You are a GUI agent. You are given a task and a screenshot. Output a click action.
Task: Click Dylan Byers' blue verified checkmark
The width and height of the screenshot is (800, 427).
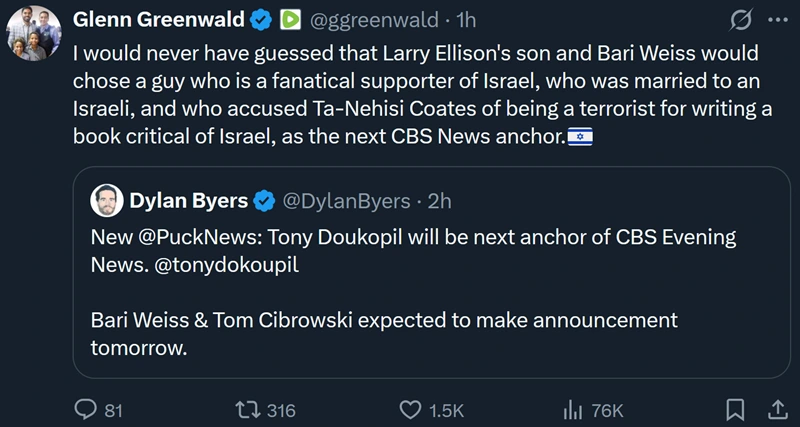(x=264, y=201)
